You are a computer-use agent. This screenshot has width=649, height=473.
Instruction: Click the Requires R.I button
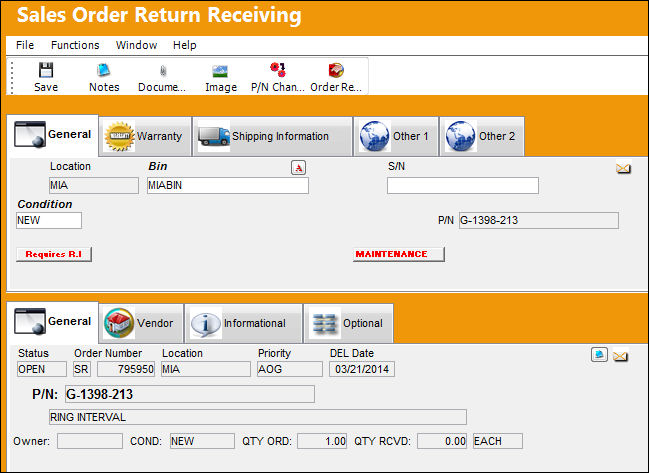click(54, 254)
